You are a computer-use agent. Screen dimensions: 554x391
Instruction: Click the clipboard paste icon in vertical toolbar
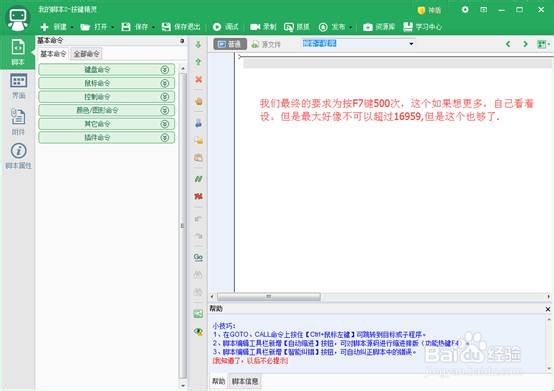point(199,158)
